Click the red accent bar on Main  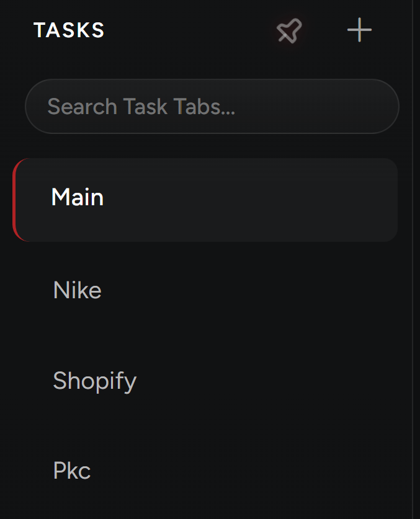pyautogui.click(x=16, y=199)
